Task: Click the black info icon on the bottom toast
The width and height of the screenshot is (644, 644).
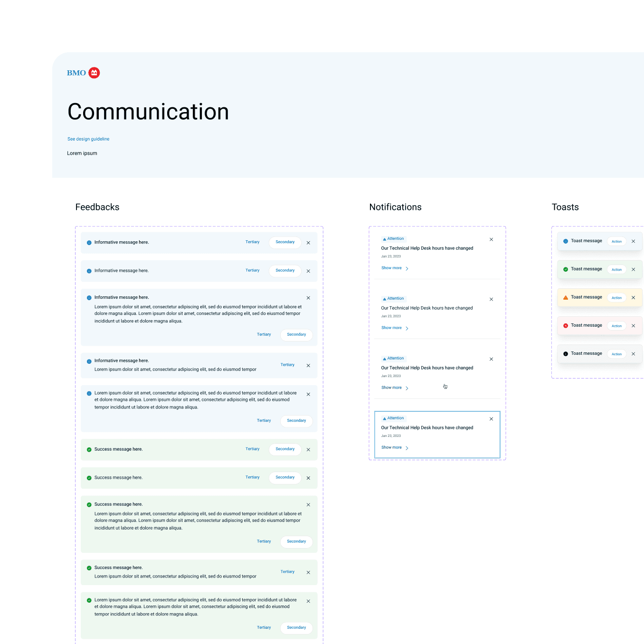Action: 566,353
